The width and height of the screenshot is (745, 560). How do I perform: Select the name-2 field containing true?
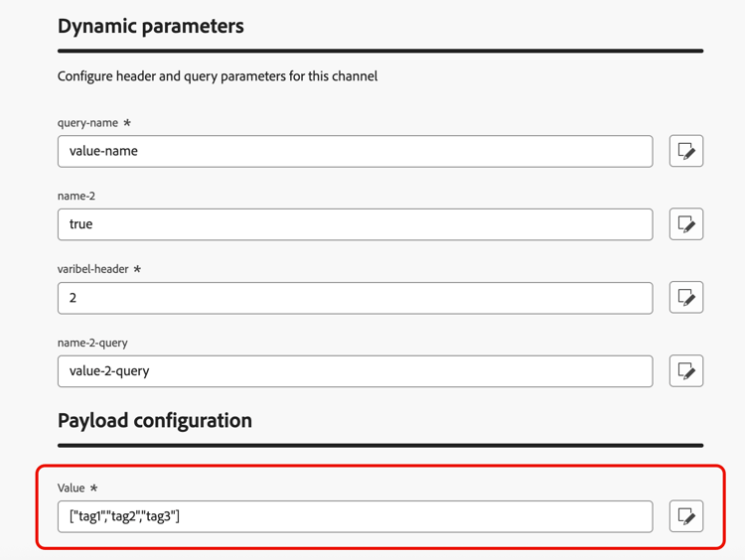click(355, 224)
